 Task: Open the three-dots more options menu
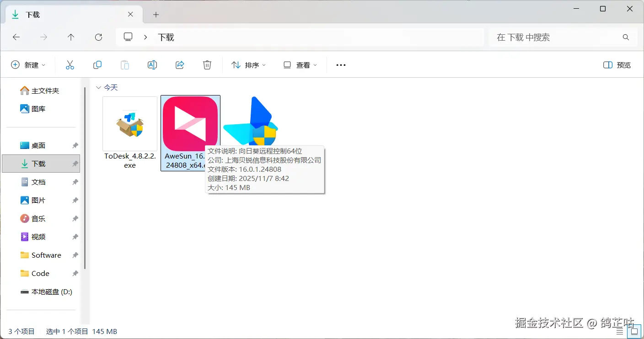tap(341, 65)
